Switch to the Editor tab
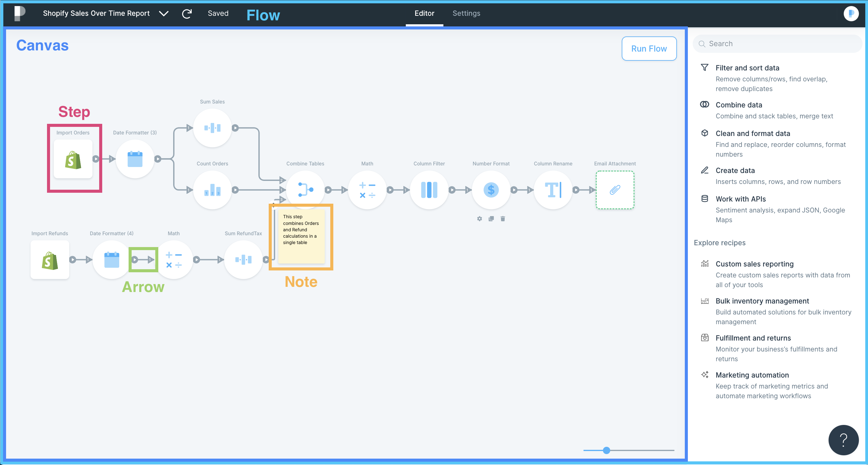 tap(424, 13)
